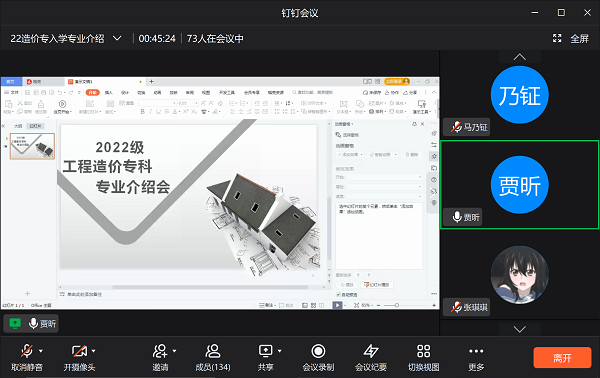Toggle bold B formatting in WPS
The image size is (600, 378).
coord(142,112)
